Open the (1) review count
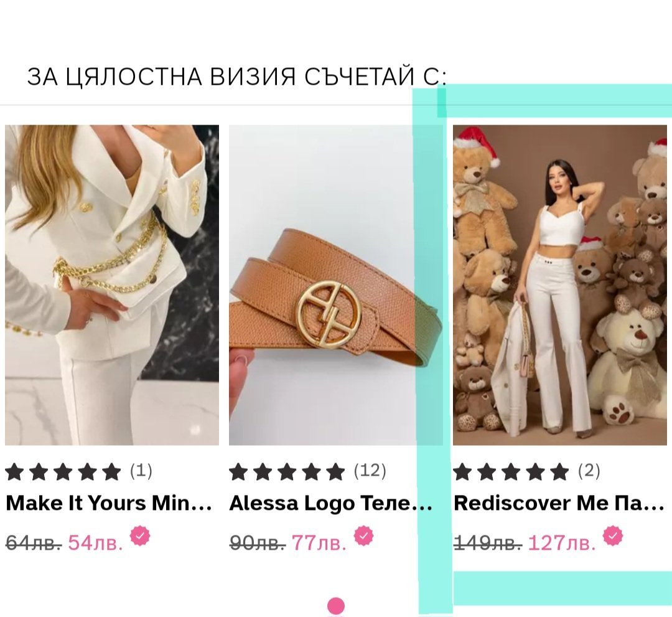672x617 pixels. click(141, 471)
